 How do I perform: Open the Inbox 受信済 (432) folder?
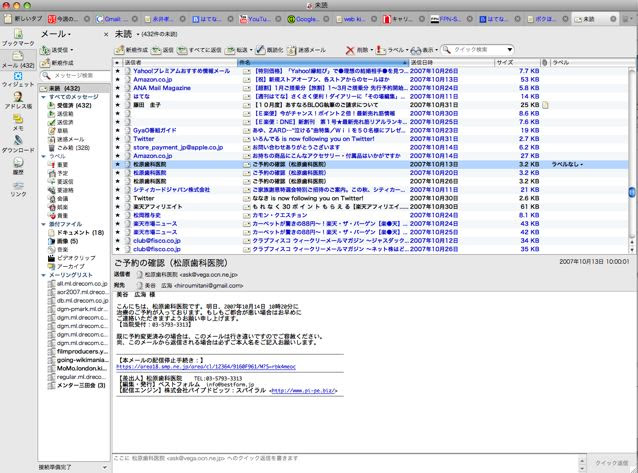[x=70, y=105]
